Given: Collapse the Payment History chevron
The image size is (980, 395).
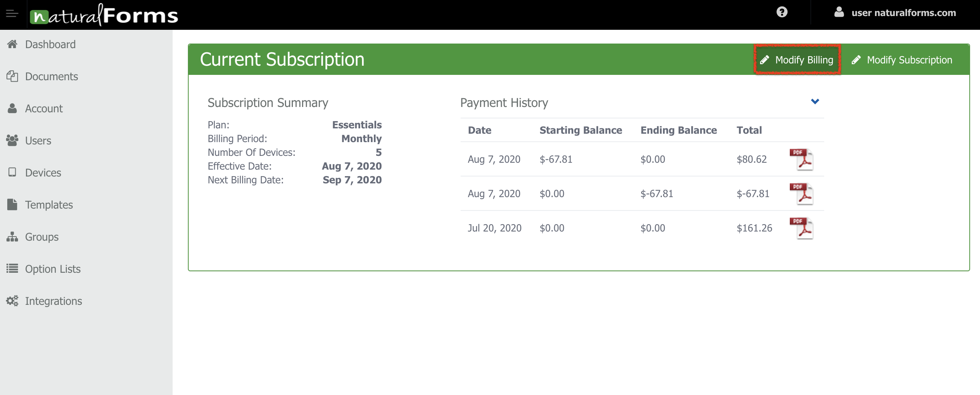Looking at the screenshot, I should coord(815,102).
